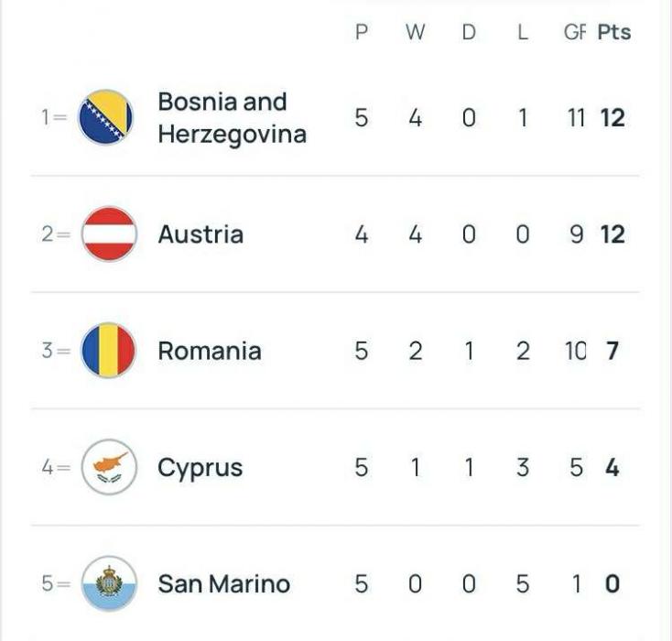This screenshot has height=641, width=672.
Task: Click Austria's 12 points value
Action: coord(612,234)
